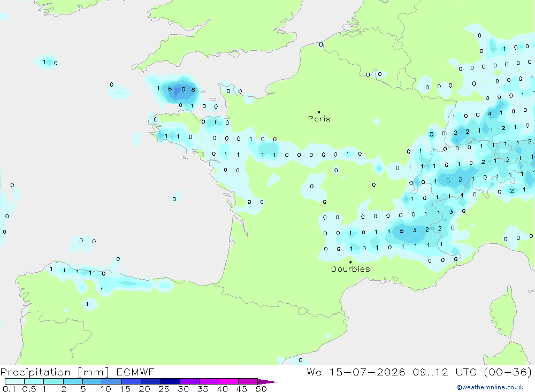Image resolution: width=535 pixels, height=392 pixels.
Task: Pick the 10–15 mm legend swatch
Action: (x=112, y=381)
